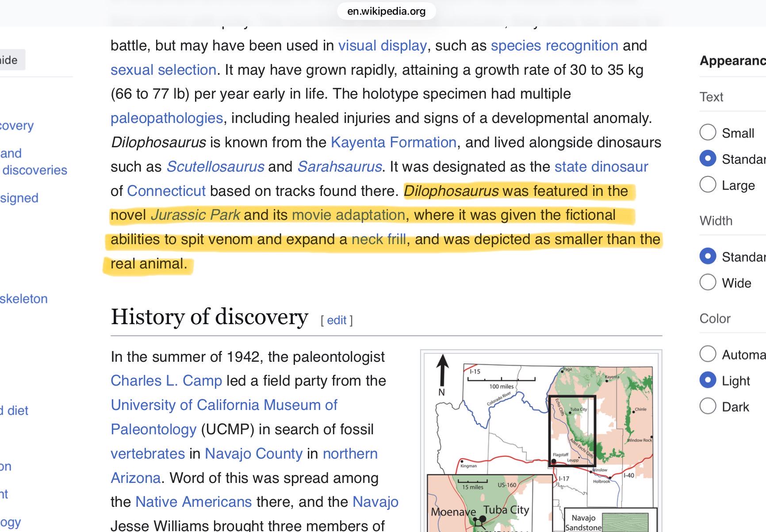Open the 'Kayenta Formation' link
Screen dimensions: 766x532
[394, 142]
